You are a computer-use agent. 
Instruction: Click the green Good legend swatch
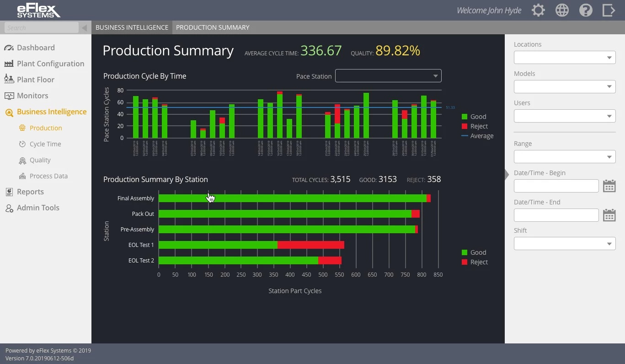465,117
